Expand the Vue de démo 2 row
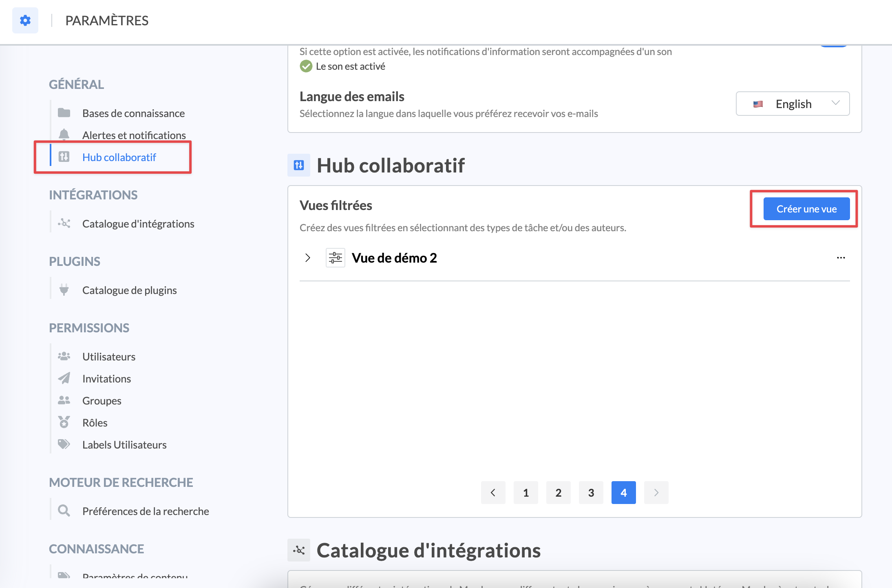The image size is (892, 588). 308,258
